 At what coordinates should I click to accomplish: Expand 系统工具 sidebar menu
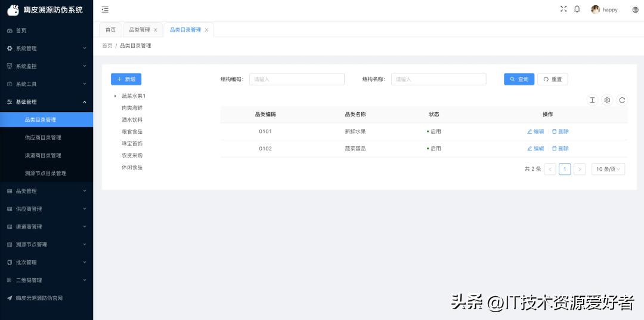pyautogui.click(x=47, y=84)
